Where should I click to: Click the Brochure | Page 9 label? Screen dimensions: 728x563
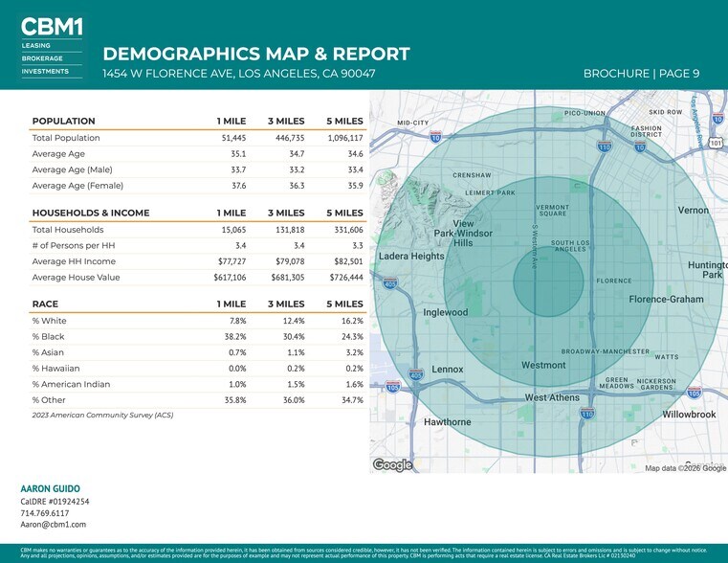pyautogui.click(x=641, y=74)
